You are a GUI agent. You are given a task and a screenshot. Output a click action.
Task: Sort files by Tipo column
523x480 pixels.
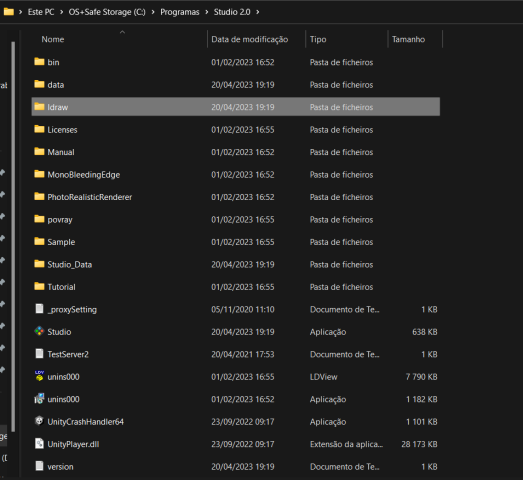(318, 39)
